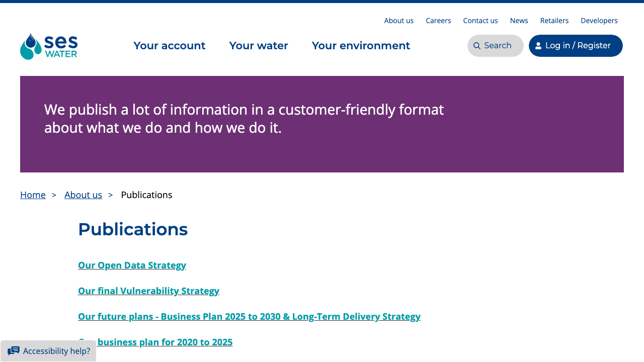644x362 pixels.
Task: Open the Your environment menu
Action: [361, 45]
